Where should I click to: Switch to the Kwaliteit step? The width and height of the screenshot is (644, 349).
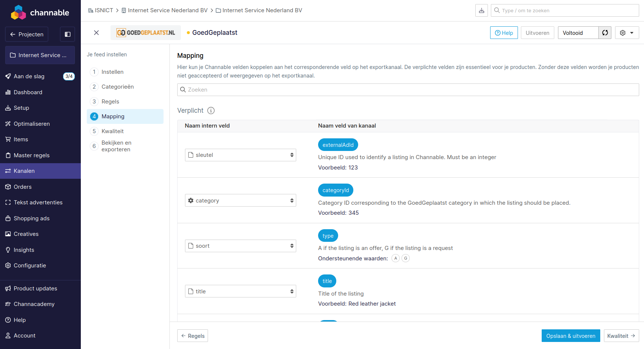pos(112,131)
